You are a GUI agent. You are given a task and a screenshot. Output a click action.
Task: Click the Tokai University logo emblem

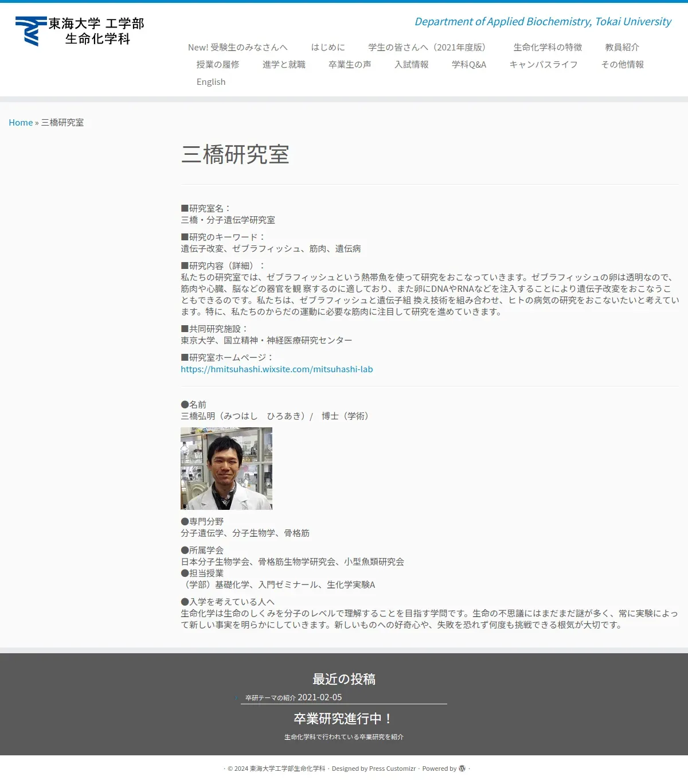click(x=30, y=31)
